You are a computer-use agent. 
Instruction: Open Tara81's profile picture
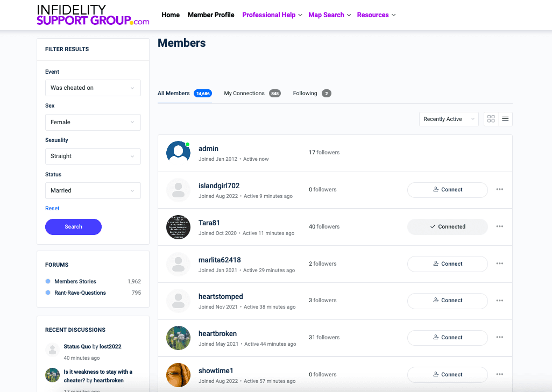pos(178,227)
